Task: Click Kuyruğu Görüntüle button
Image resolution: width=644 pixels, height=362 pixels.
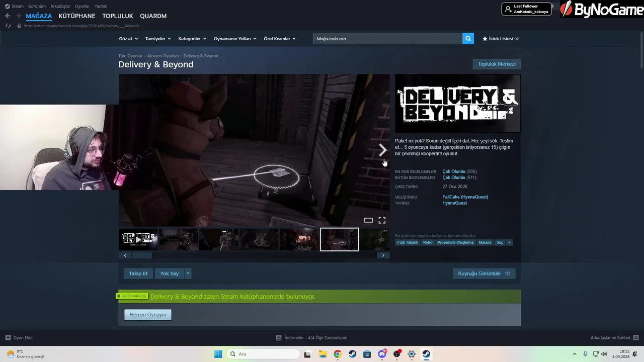Action: pyautogui.click(x=484, y=274)
